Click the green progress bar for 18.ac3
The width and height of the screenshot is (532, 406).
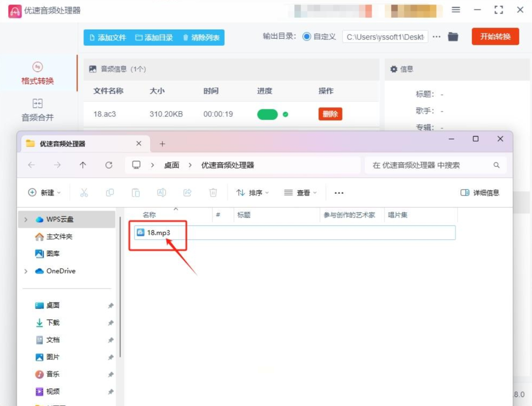[267, 115]
